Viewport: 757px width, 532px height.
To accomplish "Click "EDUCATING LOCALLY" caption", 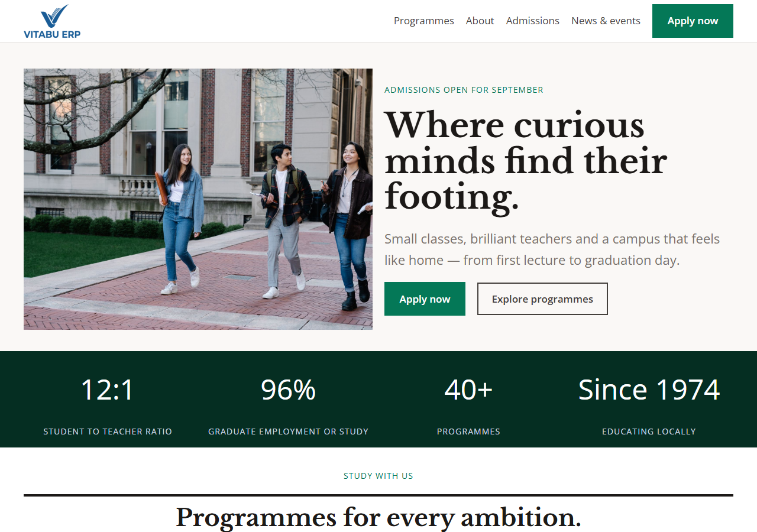I will (649, 432).
